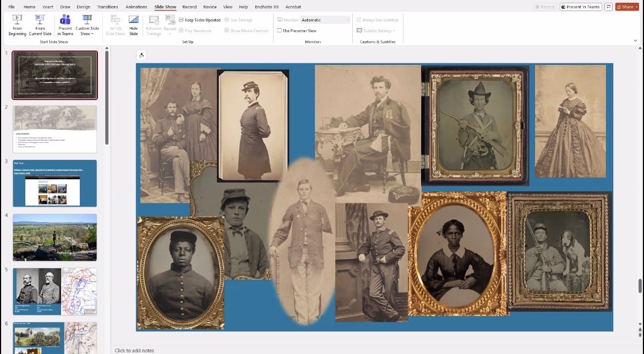Toggle Play Narrations checkbox
The width and height of the screenshot is (644, 354).
[181, 31]
